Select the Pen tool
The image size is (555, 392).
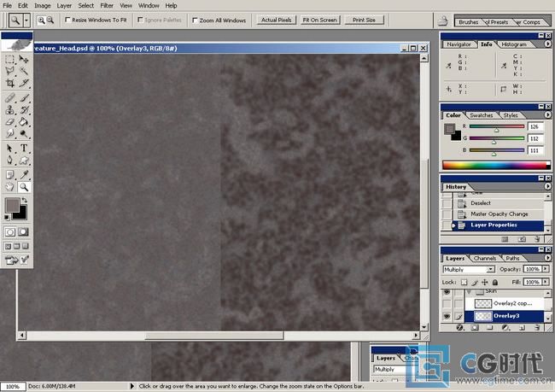point(9,161)
